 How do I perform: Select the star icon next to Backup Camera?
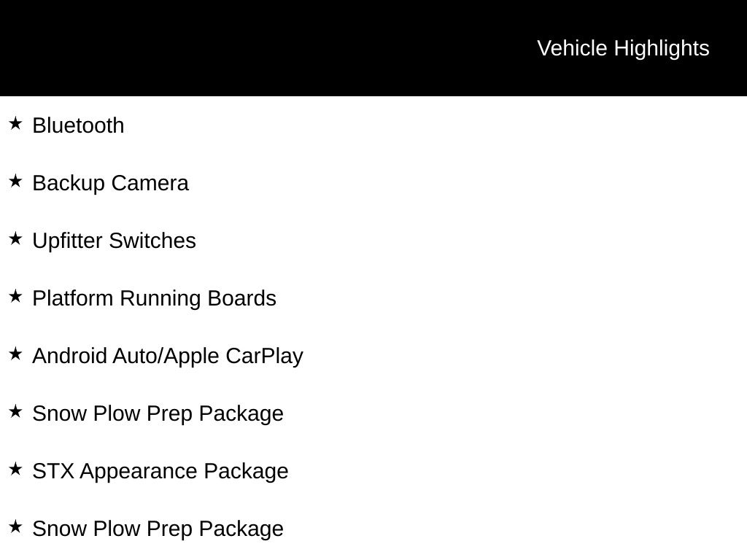(15, 181)
